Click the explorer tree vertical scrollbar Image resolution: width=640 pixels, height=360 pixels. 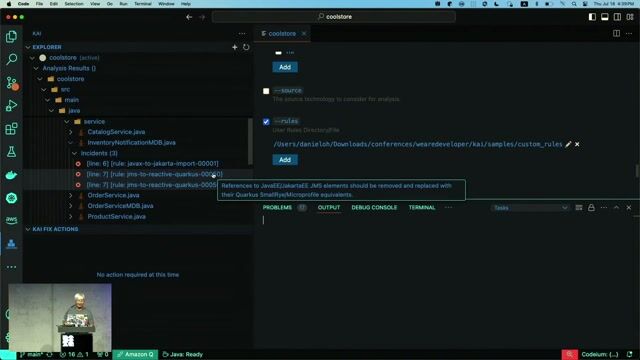(250, 141)
